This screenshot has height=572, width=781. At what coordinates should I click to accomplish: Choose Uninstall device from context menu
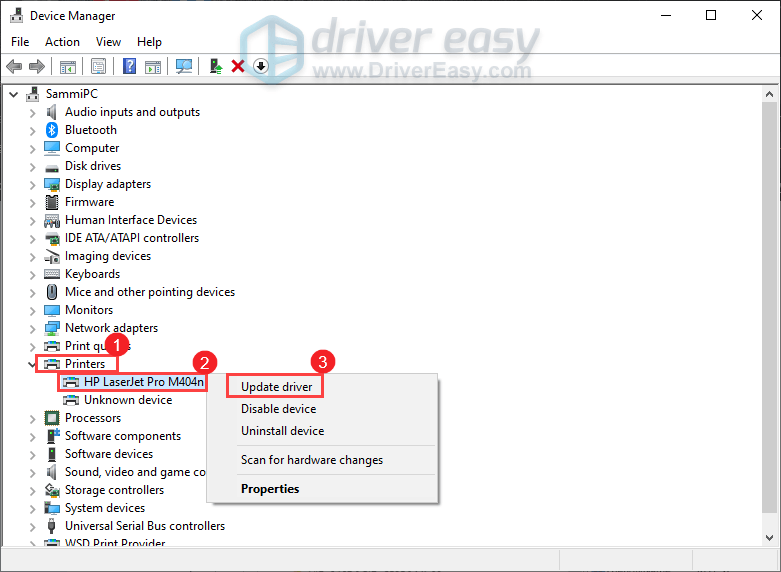[x=282, y=430]
